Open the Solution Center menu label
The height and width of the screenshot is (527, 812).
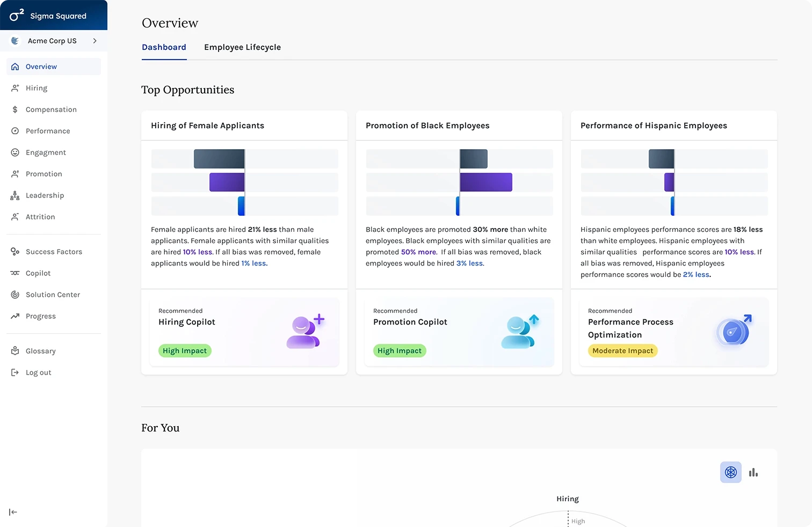(53, 295)
